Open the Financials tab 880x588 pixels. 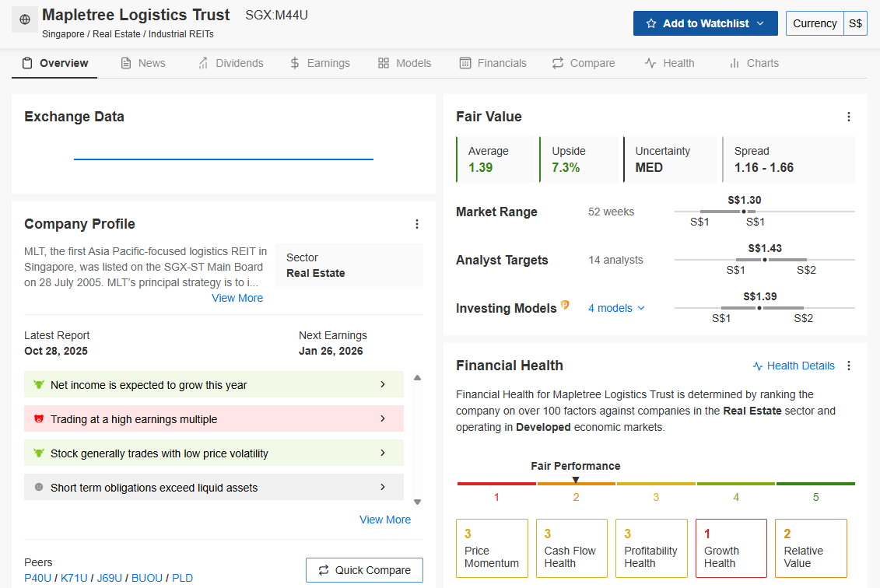pyautogui.click(x=493, y=64)
